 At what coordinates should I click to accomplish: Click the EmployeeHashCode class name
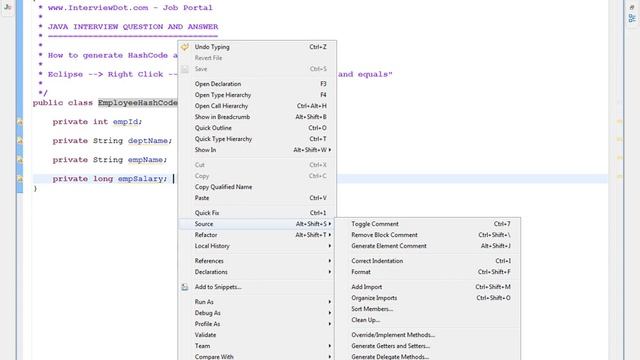tap(138, 103)
